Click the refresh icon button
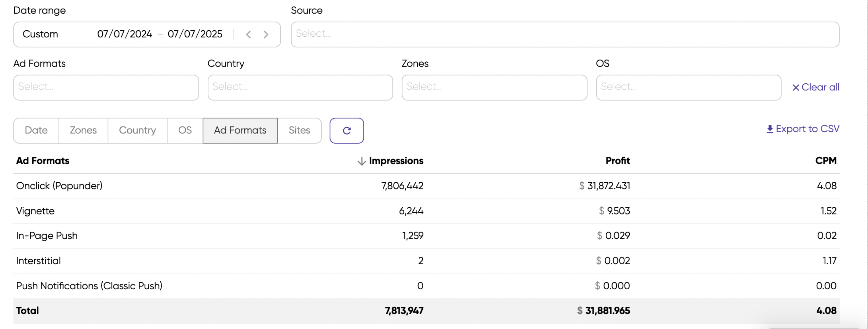 [x=346, y=130]
